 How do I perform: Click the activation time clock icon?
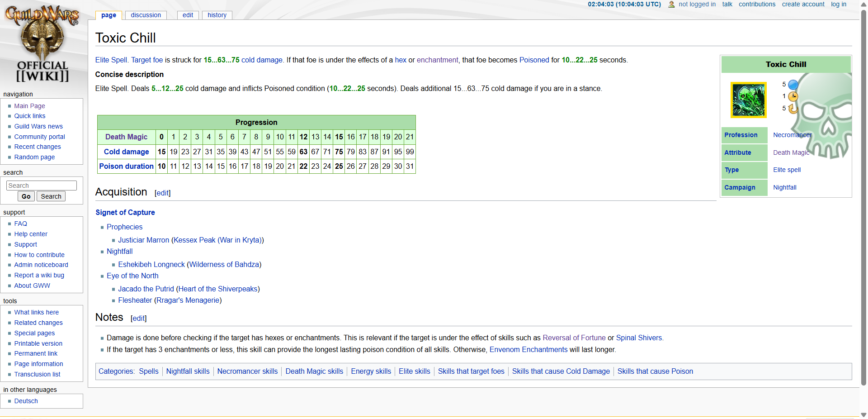pyautogui.click(x=793, y=96)
